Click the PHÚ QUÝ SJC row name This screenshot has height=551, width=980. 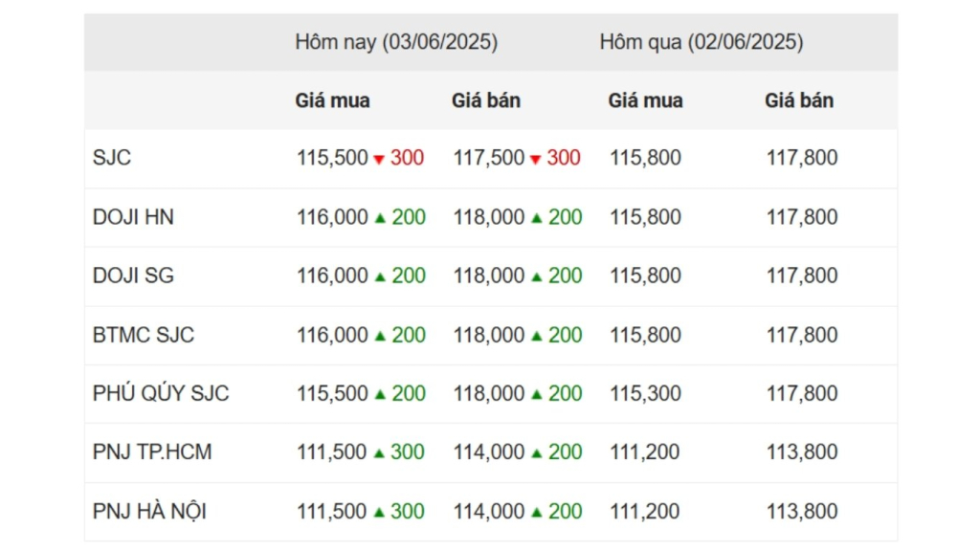tap(161, 393)
